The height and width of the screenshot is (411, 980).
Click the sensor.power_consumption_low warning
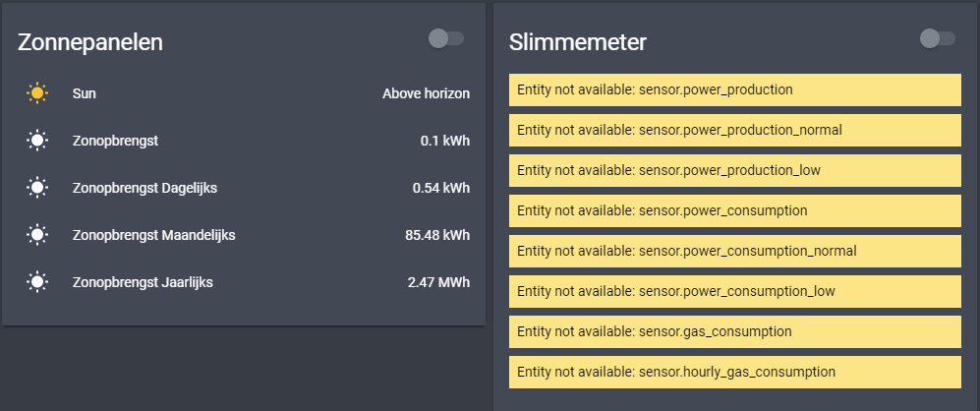735,291
